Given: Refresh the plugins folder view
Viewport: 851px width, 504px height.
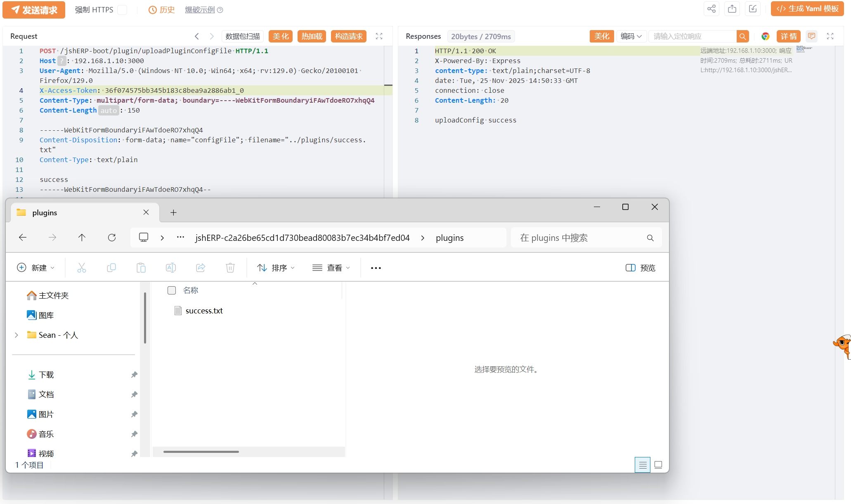Looking at the screenshot, I should click(x=112, y=238).
